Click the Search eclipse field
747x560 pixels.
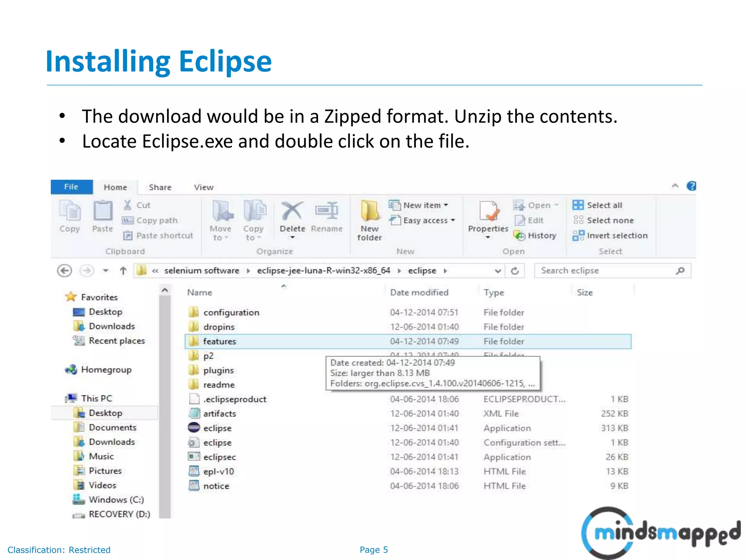pyautogui.click(x=613, y=271)
